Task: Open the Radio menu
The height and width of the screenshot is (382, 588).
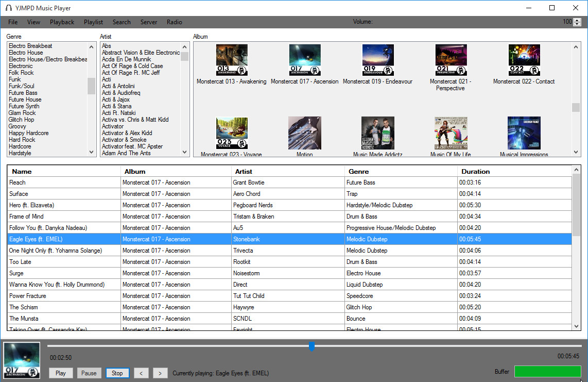Action: point(174,22)
